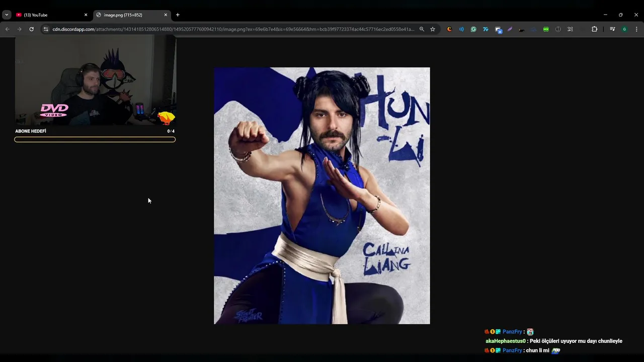Open the zoom magnifier in address bar

click(x=422, y=29)
